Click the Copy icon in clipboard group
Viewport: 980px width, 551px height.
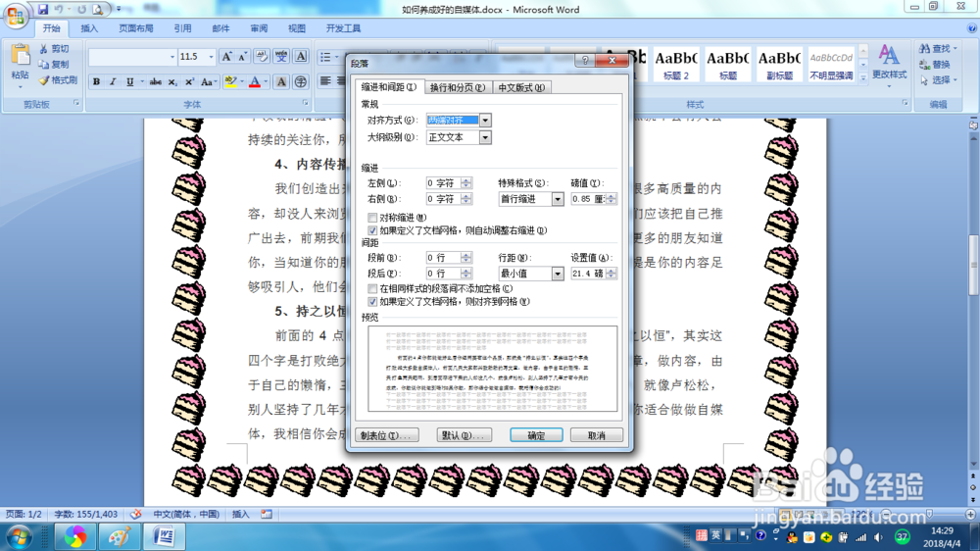(44, 65)
